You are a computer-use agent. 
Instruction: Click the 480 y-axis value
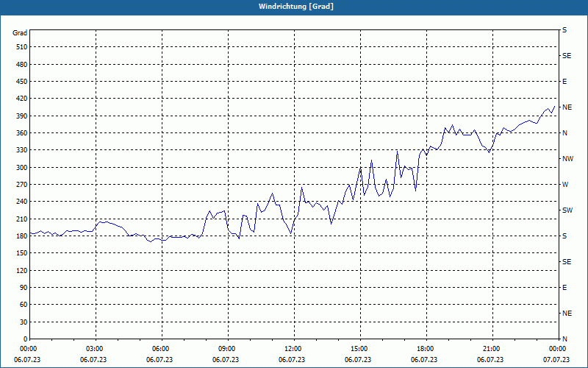coord(22,65)
